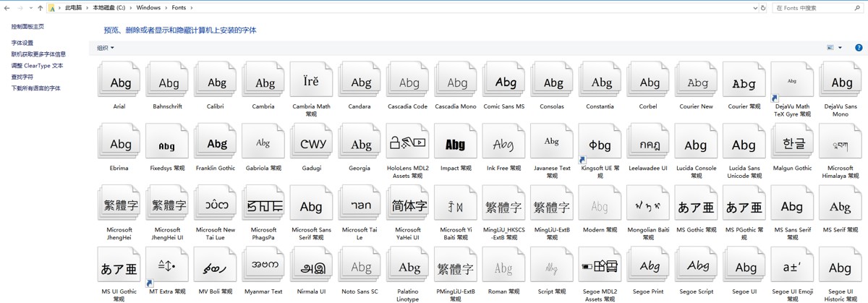
Task: Expand chevron after Fonts breadcrumb
Action: [x=190, y=8]
